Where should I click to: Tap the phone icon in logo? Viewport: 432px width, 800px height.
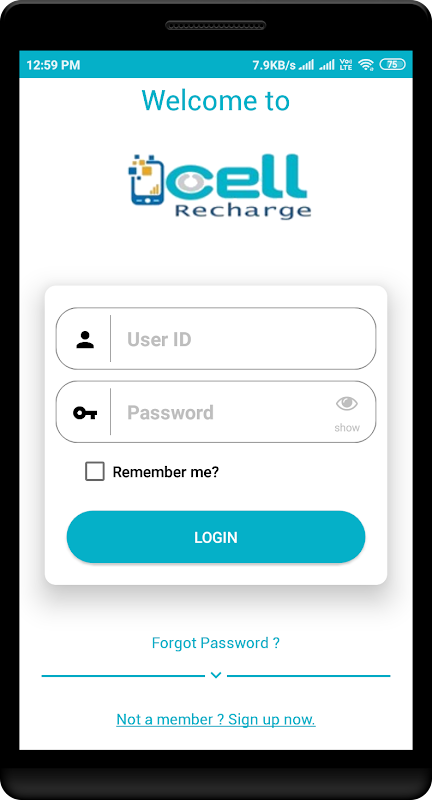click(x=147, y=180)
